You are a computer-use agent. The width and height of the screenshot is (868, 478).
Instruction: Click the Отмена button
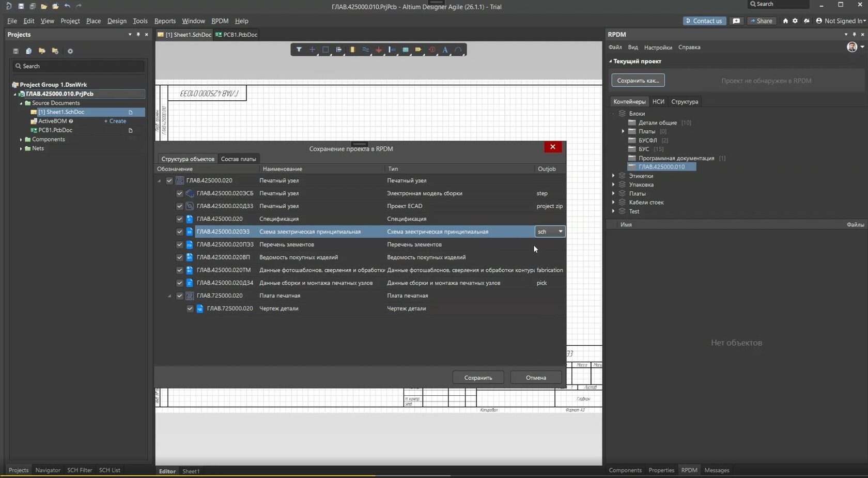coord(536,378)
